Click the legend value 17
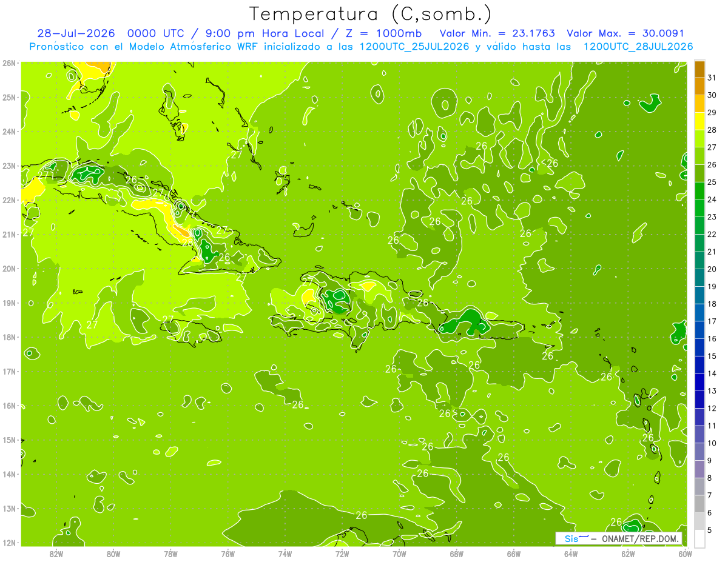The width and height of the screenshot is (728, 562). pyautogui.click(x=712, y=321)
